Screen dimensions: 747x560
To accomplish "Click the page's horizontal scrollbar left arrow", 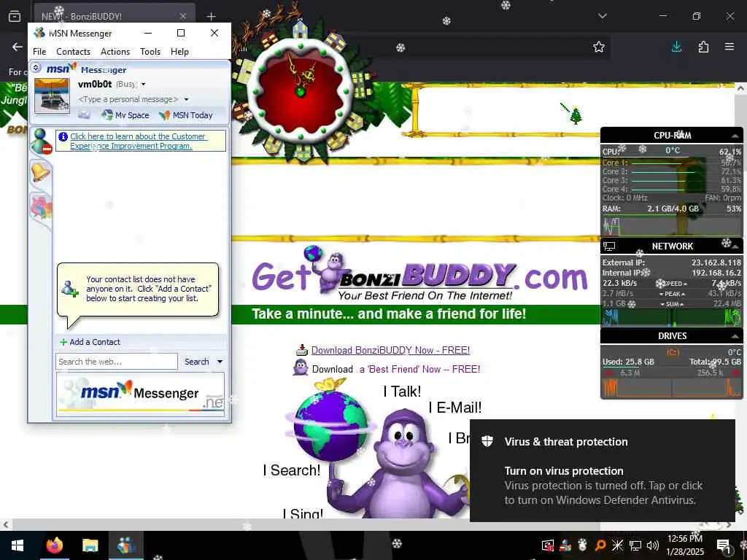I will tap(6, 525).
